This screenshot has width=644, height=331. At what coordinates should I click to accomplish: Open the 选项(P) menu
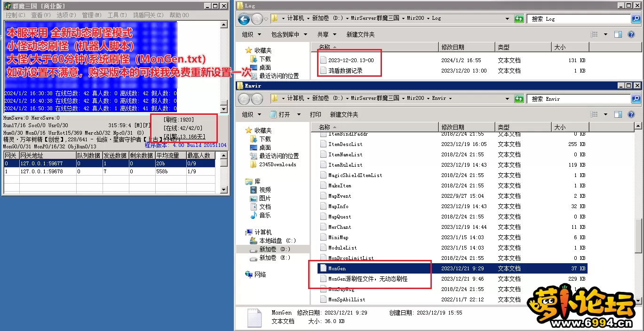coord(66,15)
